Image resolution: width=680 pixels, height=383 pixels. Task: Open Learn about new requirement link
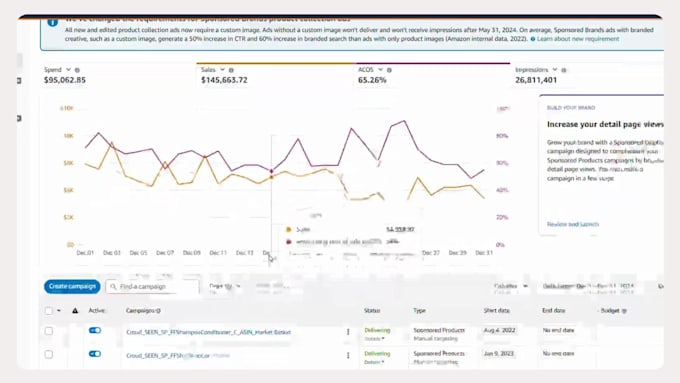[578, 39]
